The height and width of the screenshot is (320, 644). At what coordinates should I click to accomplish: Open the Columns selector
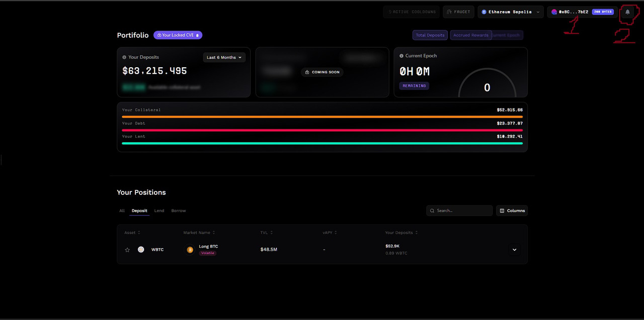coord(512,210)
